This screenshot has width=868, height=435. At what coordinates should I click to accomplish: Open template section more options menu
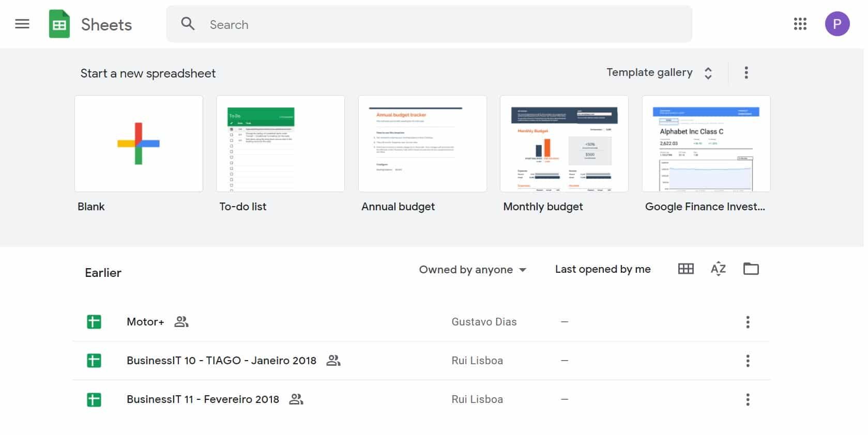click(746, 73)
